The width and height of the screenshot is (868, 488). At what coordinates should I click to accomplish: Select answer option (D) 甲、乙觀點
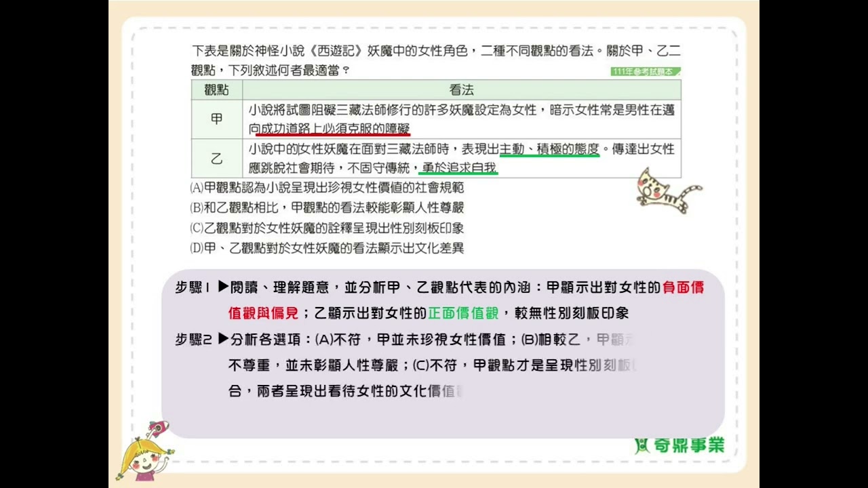[327, 247]
